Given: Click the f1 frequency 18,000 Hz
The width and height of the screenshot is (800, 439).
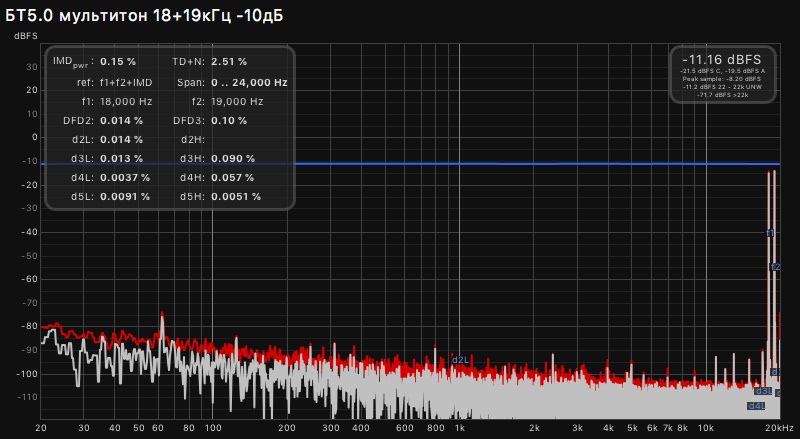Looking at the screenshot, I should point(126,102).
